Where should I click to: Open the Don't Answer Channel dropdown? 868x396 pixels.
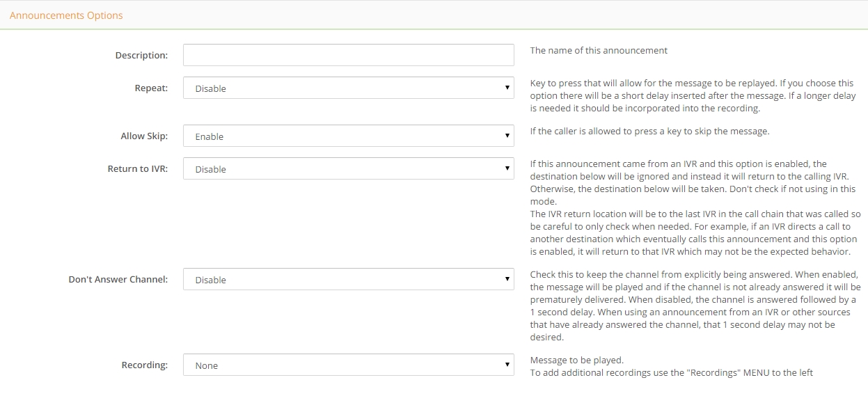tap(348, 279)
